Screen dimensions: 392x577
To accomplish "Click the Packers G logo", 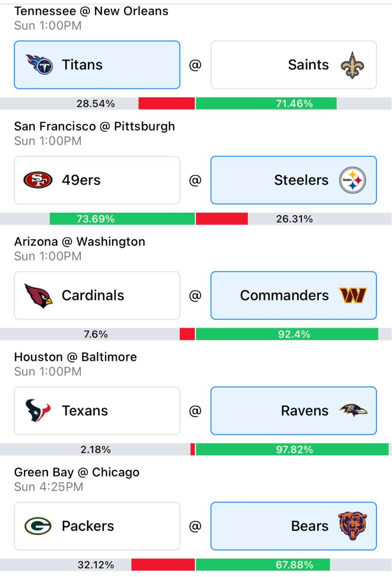I will click(38, 526).
